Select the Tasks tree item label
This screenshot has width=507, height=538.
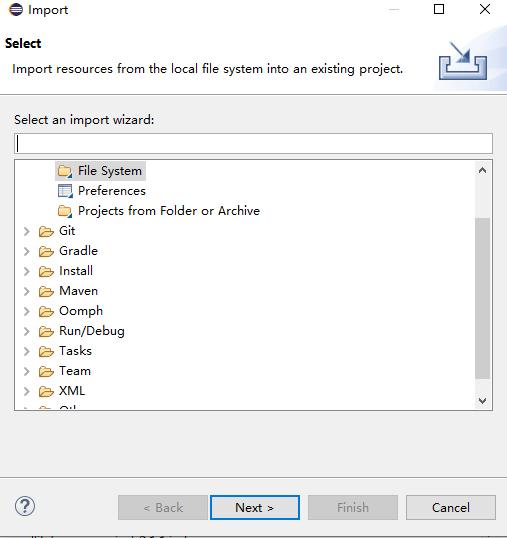coord(75,351)
